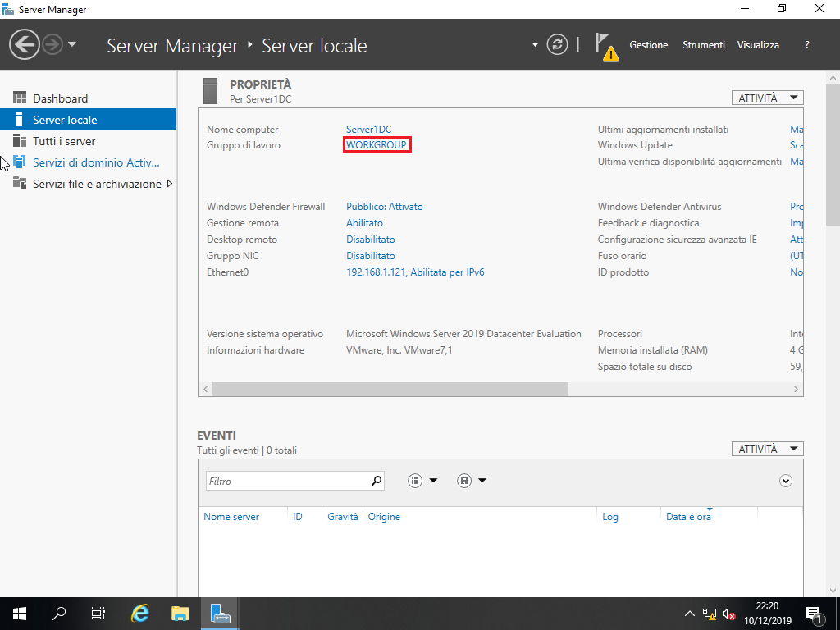
Task: Open the save query dropdown icon
Action: [472, 481]
